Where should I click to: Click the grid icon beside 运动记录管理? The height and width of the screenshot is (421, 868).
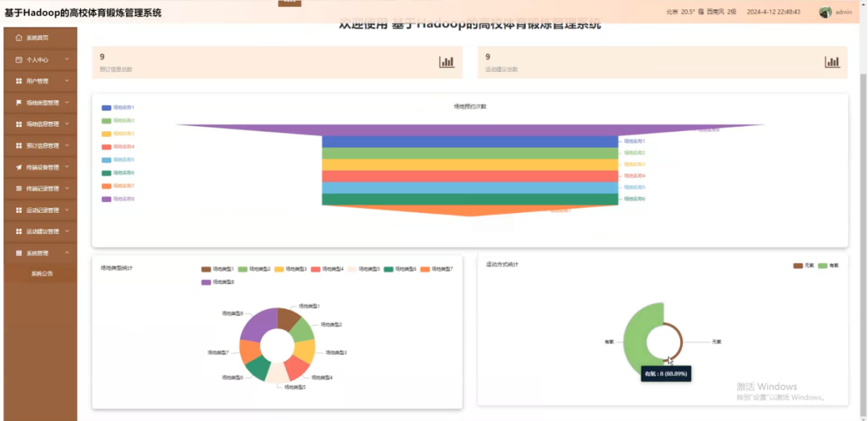19,210
